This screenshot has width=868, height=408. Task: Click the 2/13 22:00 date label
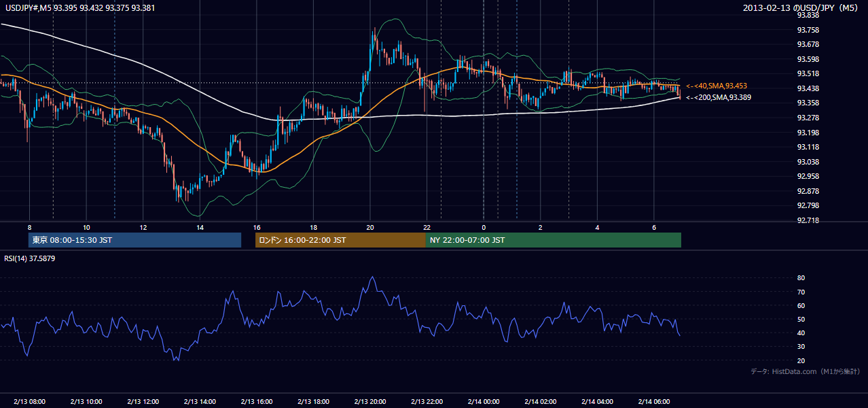pyautogui.click(x=427, y=402)
